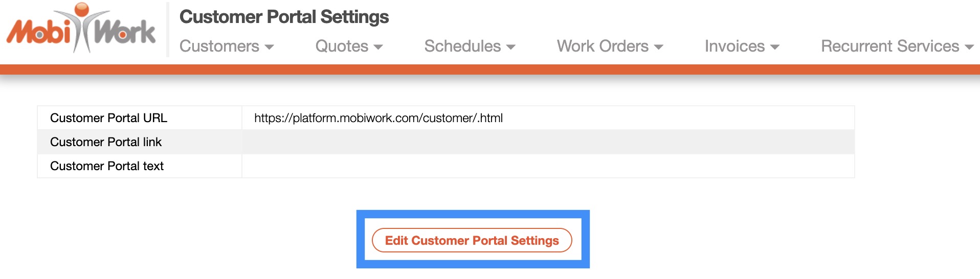Expand the Schedules dropdown arrow

[510, 47]
